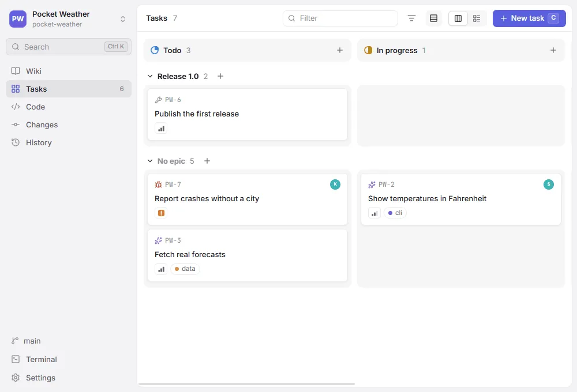Viewport: 577px width, 392px height.
Task: Click the PW-6 task ID
Action: (173, 100)
